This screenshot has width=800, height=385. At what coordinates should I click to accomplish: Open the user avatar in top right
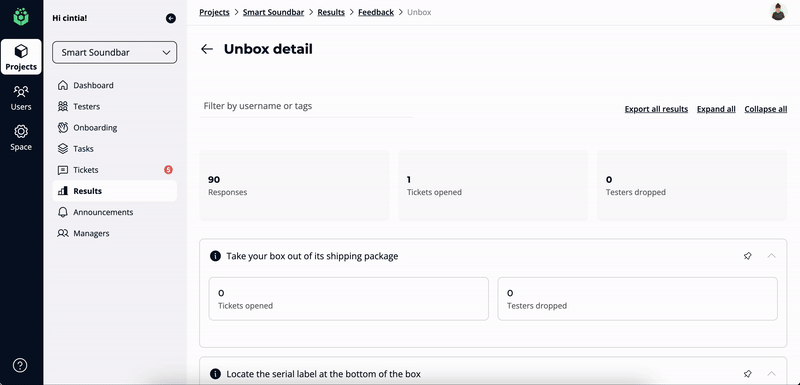[x=778, y=12]
